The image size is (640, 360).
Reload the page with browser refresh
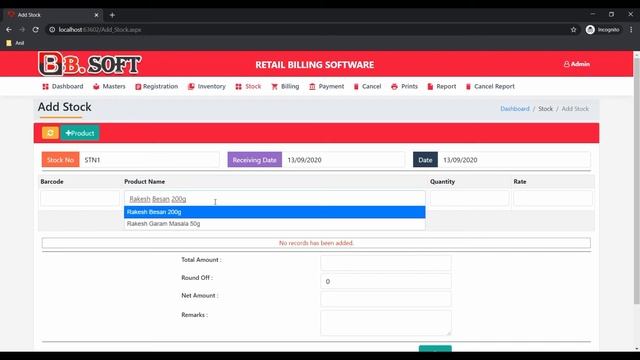point(36,29)
